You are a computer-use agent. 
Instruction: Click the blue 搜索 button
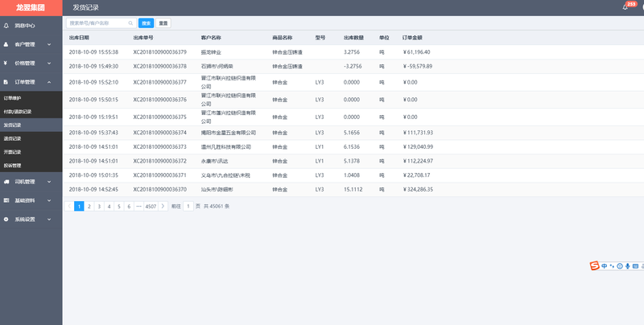pyautogui.click(x=147, y=23)
